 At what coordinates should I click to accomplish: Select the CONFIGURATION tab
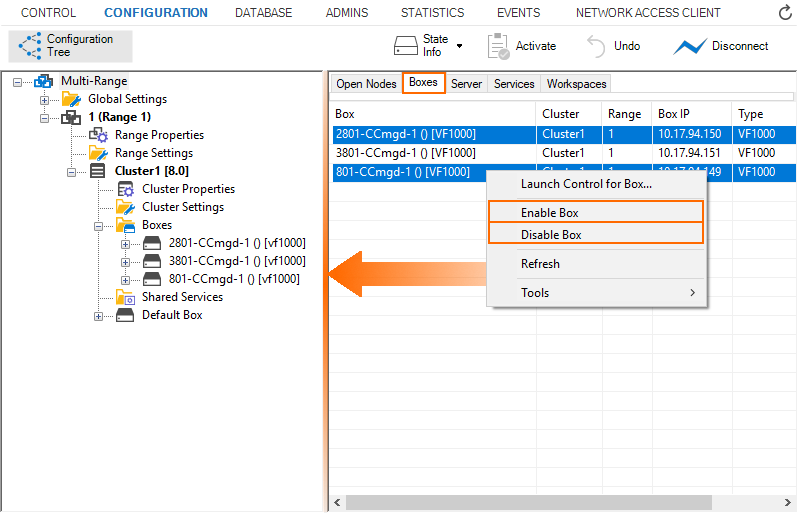click(156, 13)
